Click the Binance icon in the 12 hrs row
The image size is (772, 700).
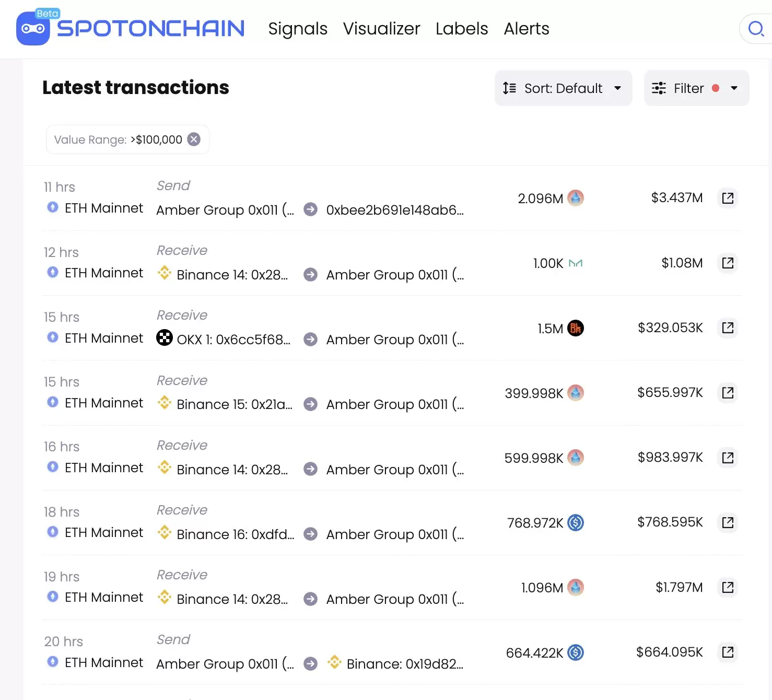[x=165, y=273]
